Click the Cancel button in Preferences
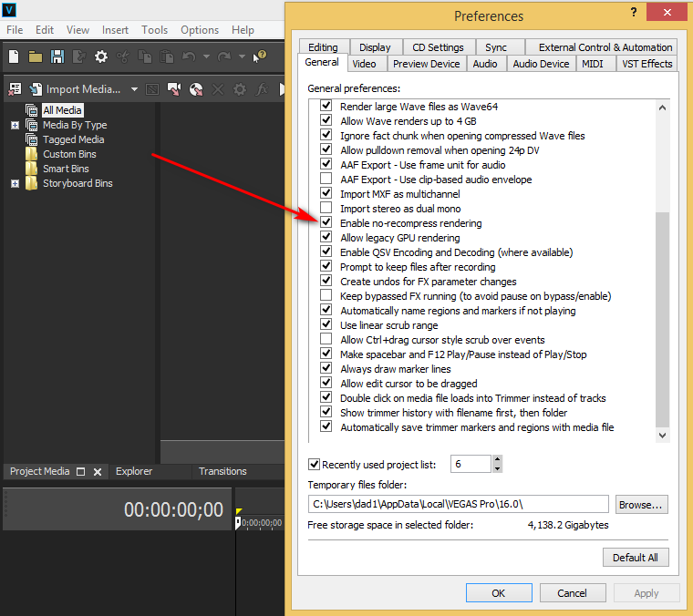 572,593
